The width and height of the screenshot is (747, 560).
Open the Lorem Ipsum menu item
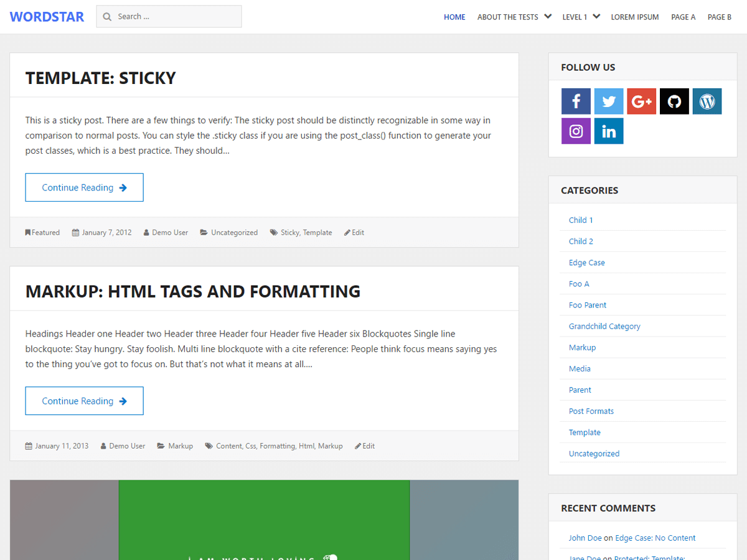point(634,17)
